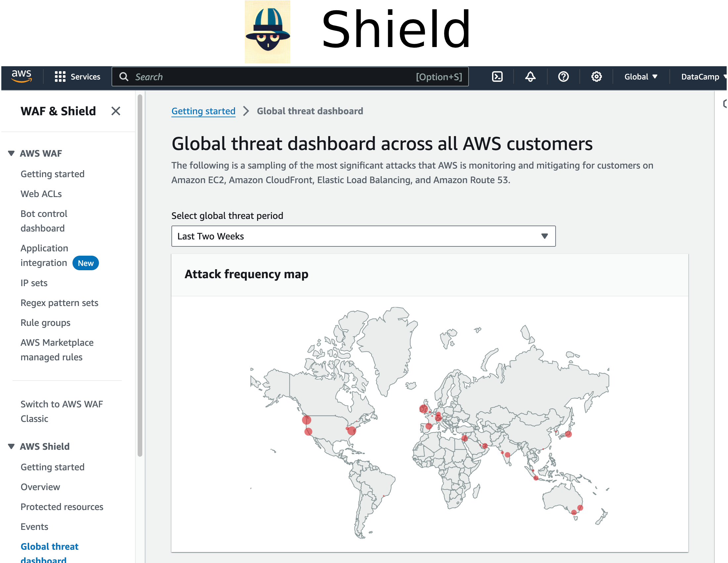Open Shield Events page
Screen dimensions: 728x563
point(34,527)
